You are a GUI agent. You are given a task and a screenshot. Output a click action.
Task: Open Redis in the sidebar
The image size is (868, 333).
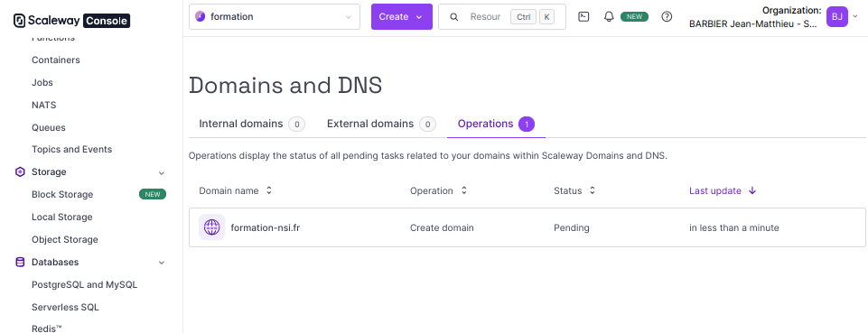[x=46, y=328]
